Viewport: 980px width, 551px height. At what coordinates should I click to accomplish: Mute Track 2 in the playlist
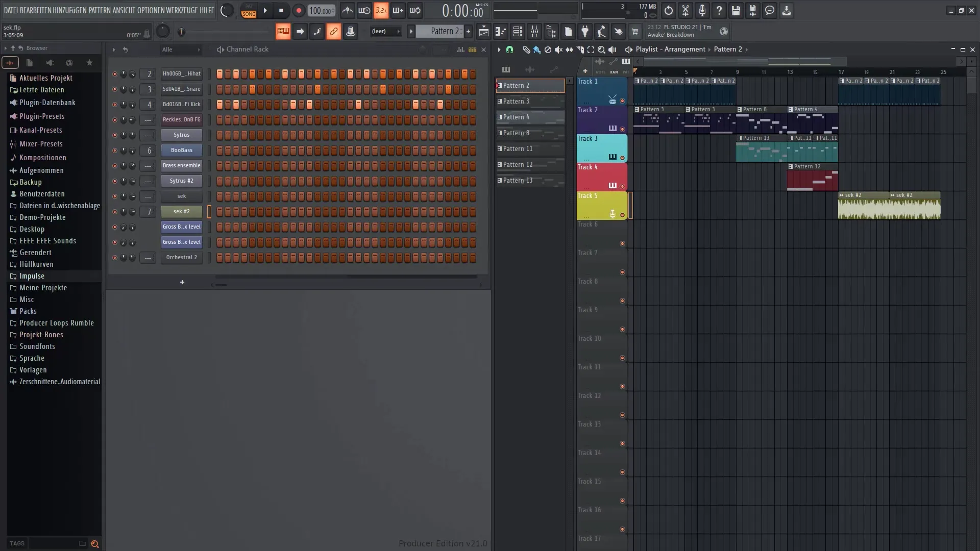[x=622, y=129]
